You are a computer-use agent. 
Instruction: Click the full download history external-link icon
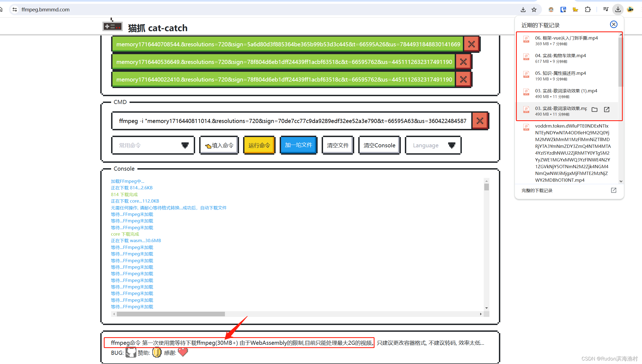pyautogui.click(x=614, y=190)
